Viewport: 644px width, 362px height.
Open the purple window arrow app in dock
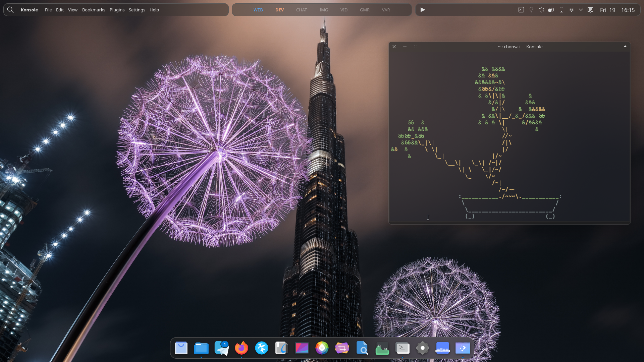point(463,348)
